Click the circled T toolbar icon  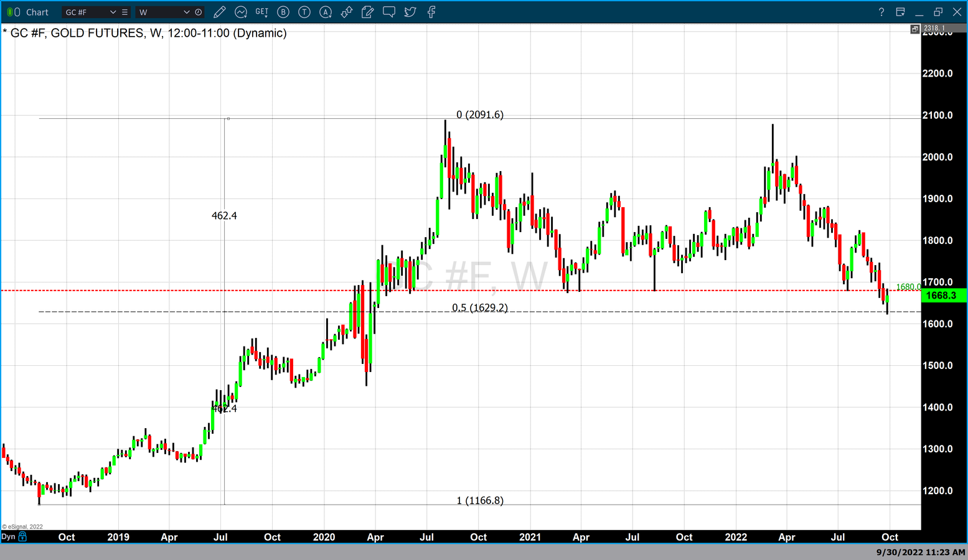(x=304, y=12)
